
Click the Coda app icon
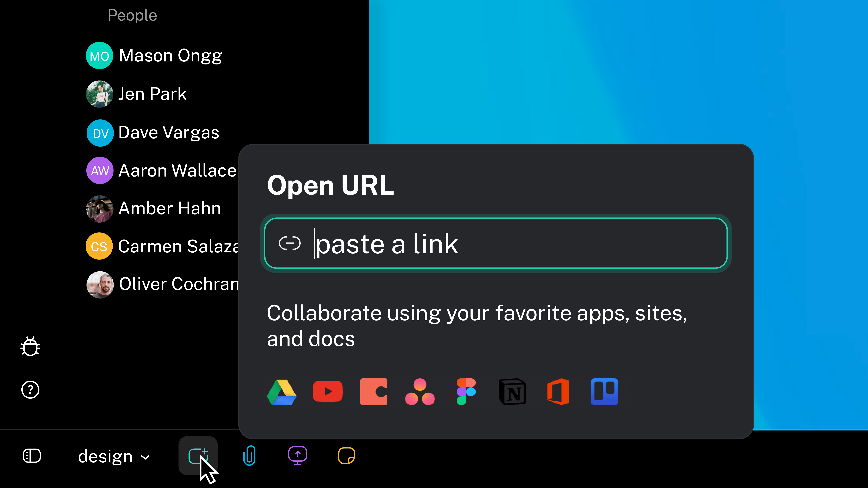[x=374, y=392]
